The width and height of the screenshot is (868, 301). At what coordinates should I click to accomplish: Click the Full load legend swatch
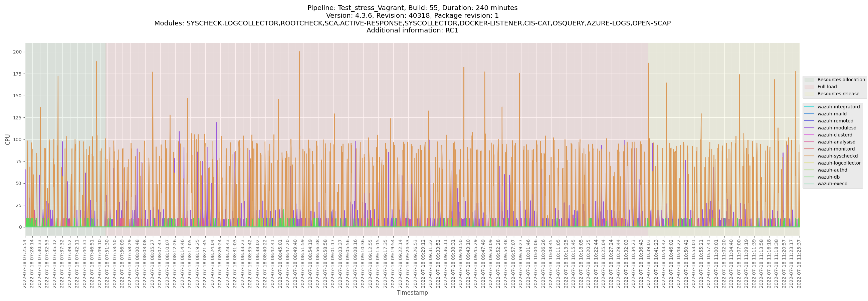pos(809,87)
